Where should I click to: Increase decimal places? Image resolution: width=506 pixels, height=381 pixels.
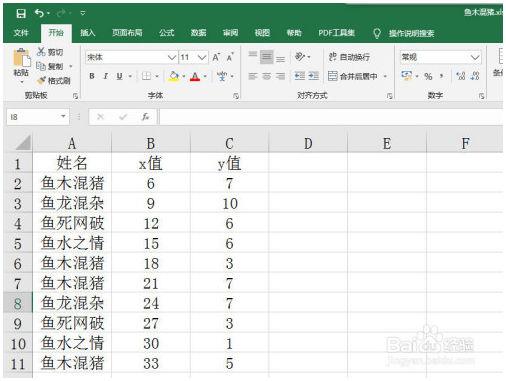461,76
